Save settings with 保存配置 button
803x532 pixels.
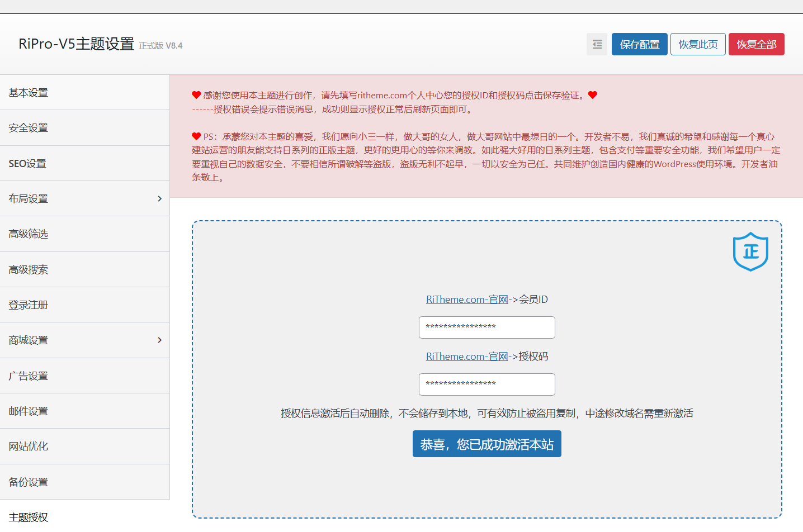point(640,44)
